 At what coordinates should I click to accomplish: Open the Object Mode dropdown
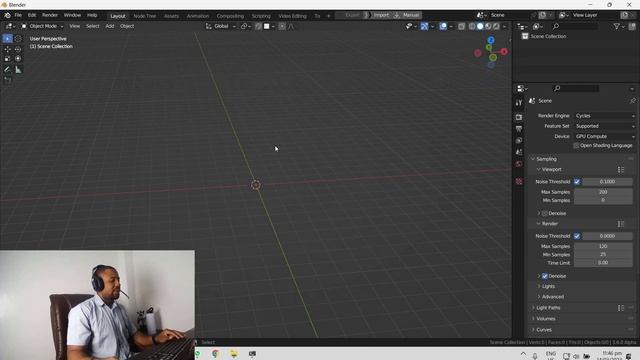(x=42, y=26)
